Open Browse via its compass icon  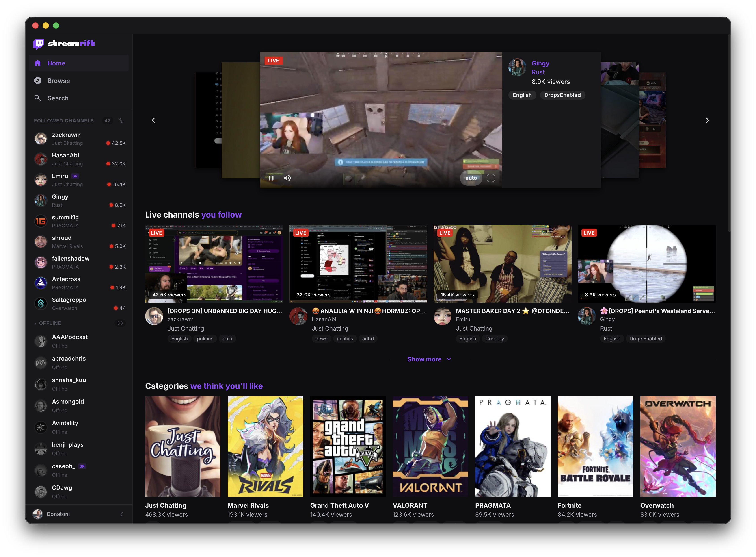38,81
